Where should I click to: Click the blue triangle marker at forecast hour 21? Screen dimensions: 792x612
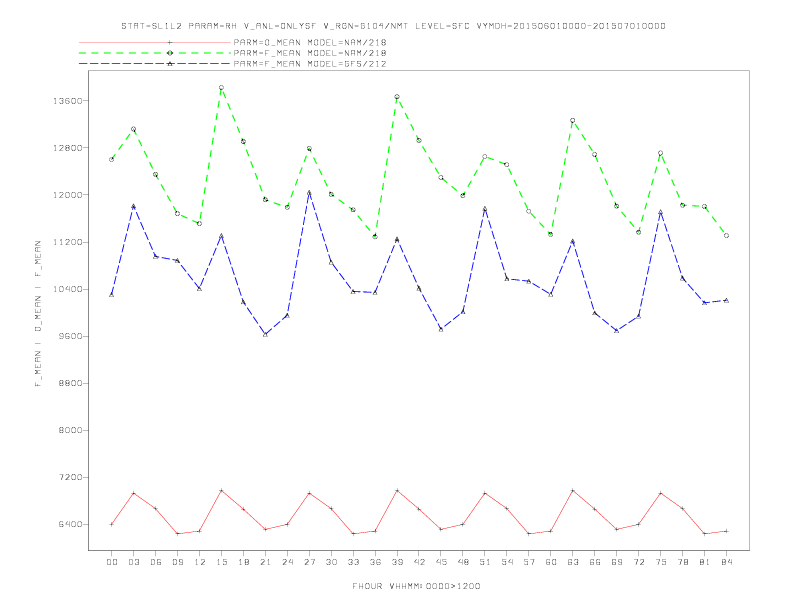point(265,334)
